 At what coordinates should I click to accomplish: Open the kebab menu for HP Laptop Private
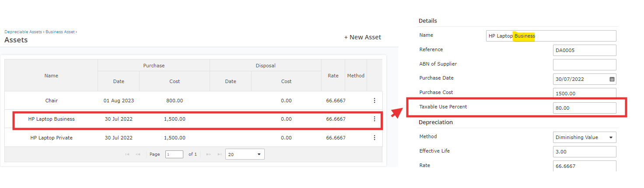[374, 138]
